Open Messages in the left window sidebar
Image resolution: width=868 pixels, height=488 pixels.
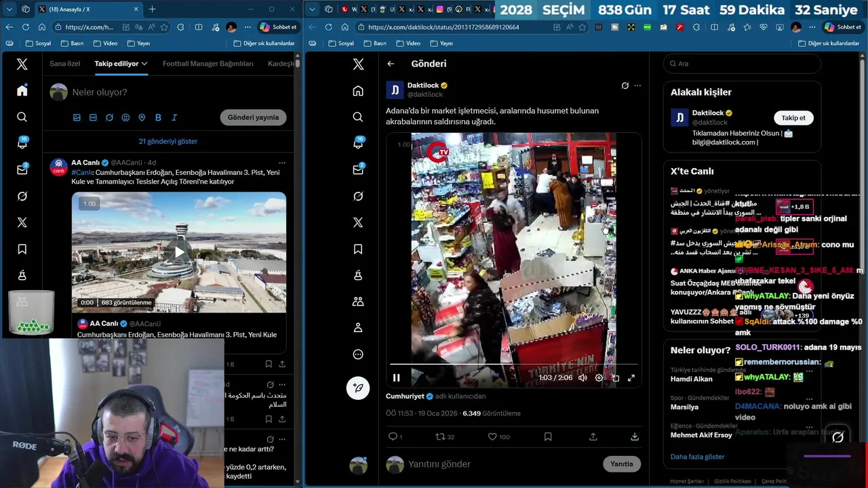[22, 169]
